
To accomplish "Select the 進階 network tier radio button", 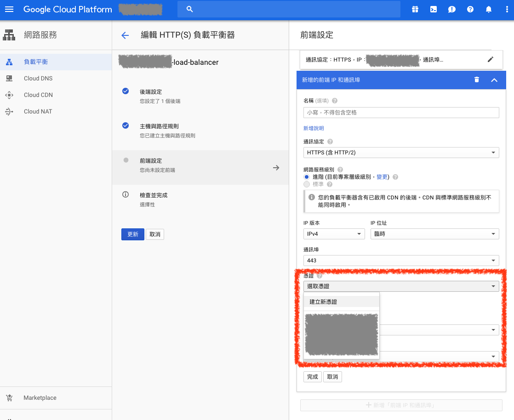I will pyautogui.click(x=307, y=177).
